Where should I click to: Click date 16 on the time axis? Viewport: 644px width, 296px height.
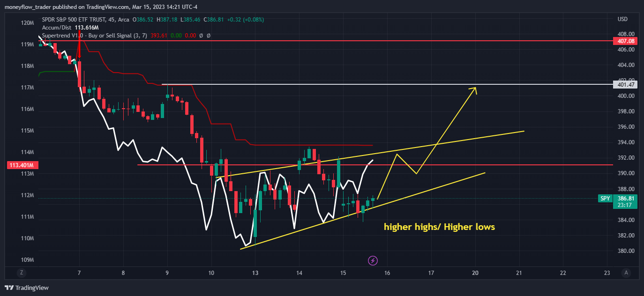(x=387, y=273)
